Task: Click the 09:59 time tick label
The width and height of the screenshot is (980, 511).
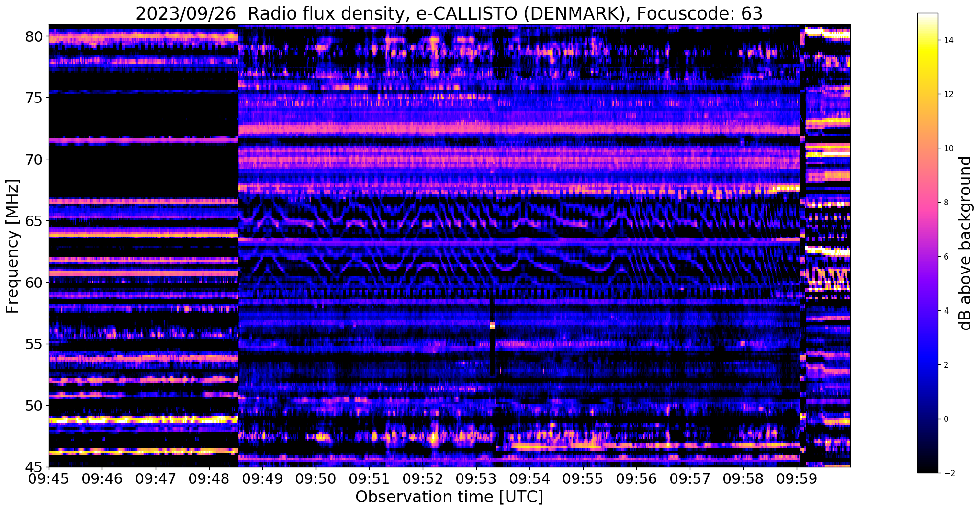Action: point(797,478)
